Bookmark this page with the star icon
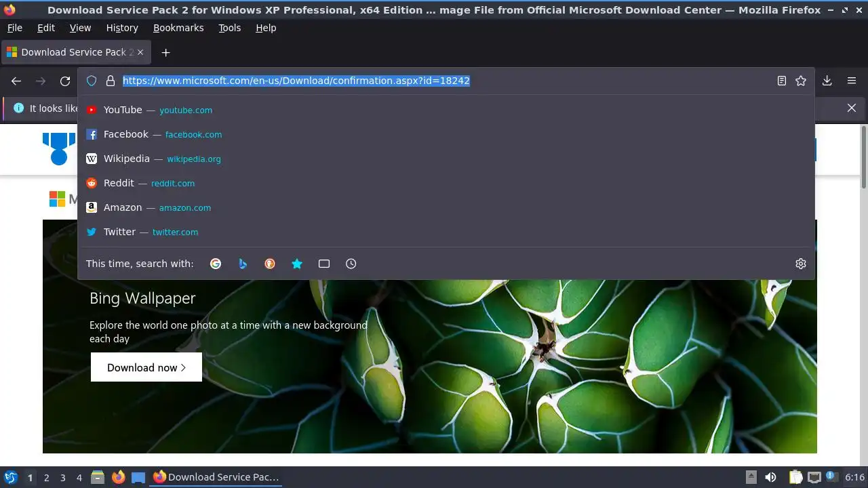The height and width of the screenshot is (488, 868). click(x=801, y=81)
